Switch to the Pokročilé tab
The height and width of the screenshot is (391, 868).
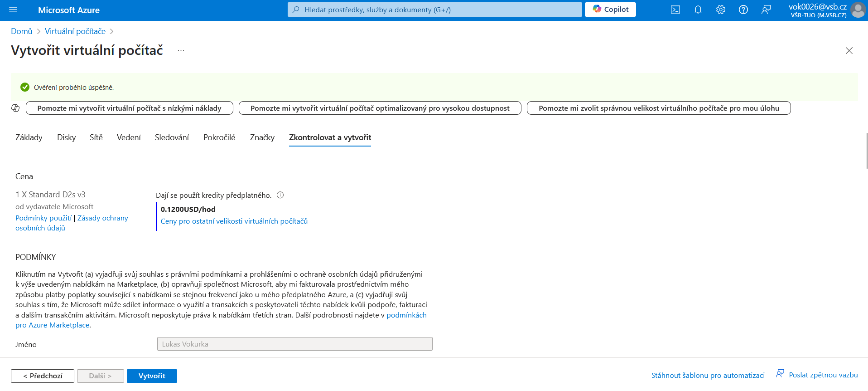219,137
